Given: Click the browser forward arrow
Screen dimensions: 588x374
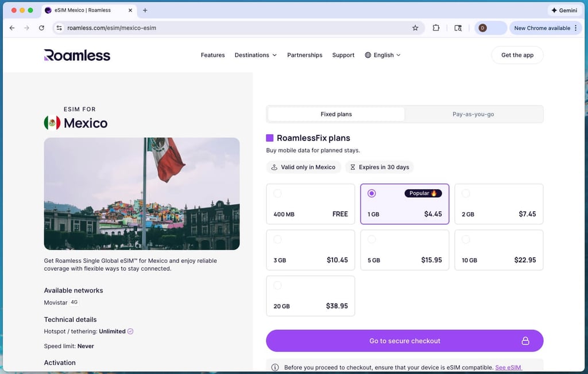Looking at the screenshot, I should click(26, 28).
